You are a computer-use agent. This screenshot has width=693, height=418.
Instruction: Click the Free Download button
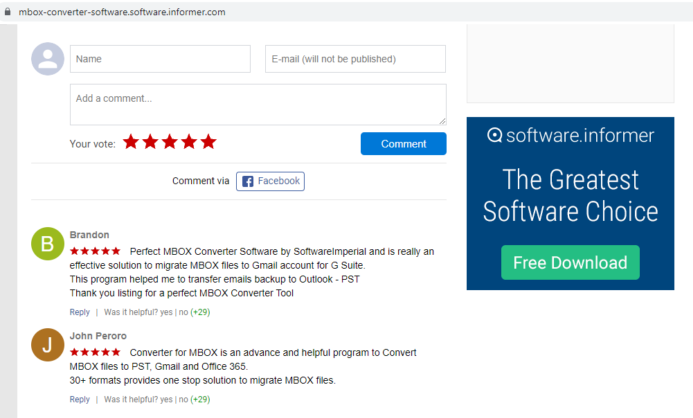coord(570,262)
